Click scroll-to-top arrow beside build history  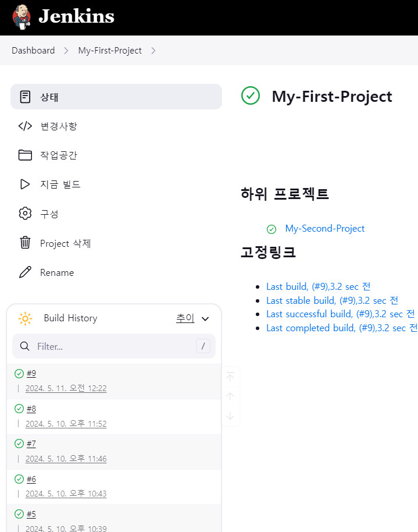(230, 377)
